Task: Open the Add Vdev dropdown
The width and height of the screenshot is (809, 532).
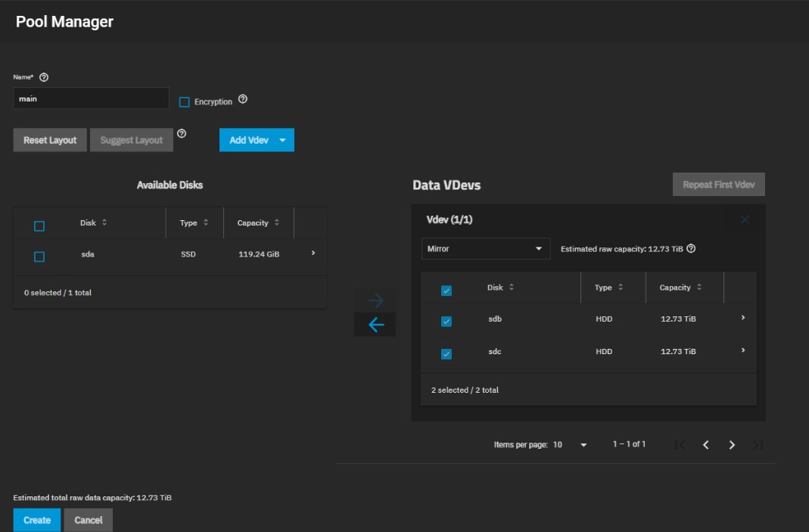Action: (256, 139)
